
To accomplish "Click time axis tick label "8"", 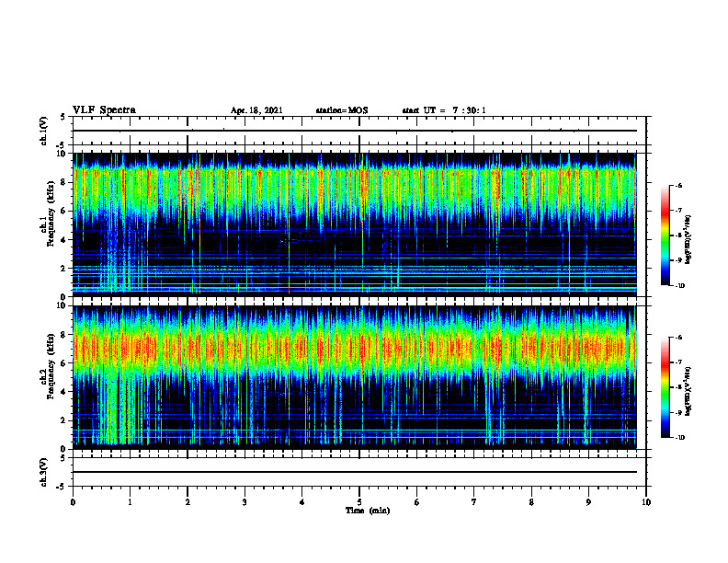I will tap(531, 502).
